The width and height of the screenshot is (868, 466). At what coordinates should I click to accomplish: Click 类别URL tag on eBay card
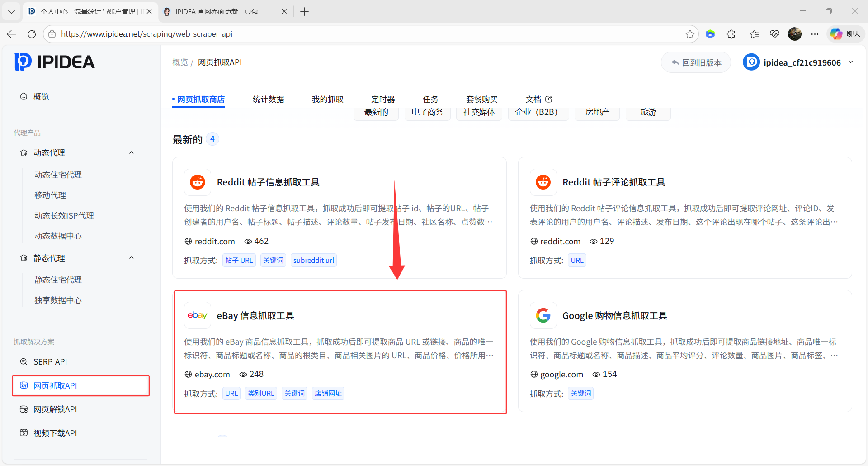tap(261, 394)
